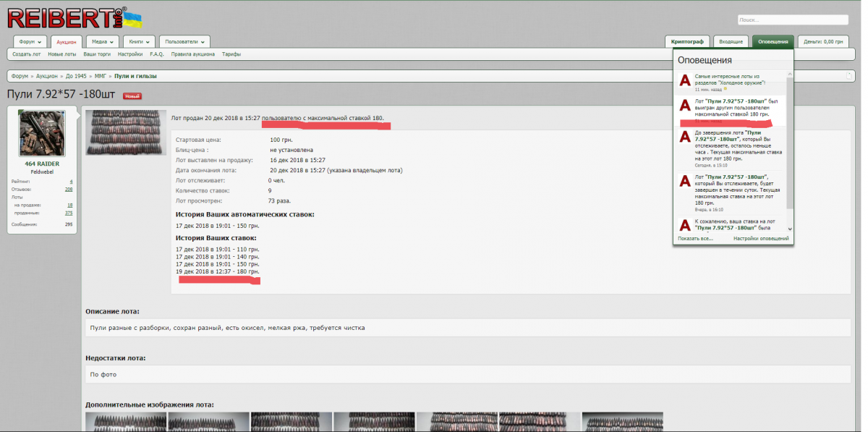Click the small page icon right of breadcrumbs
This screenshot has width=868, height=432.
[849, 76]
